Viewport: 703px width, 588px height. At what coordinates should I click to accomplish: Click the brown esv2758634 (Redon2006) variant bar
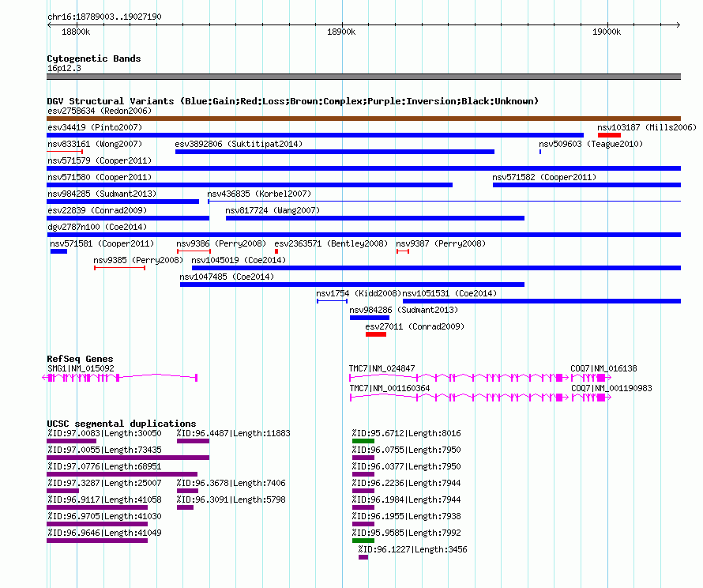tap(363, 119)
